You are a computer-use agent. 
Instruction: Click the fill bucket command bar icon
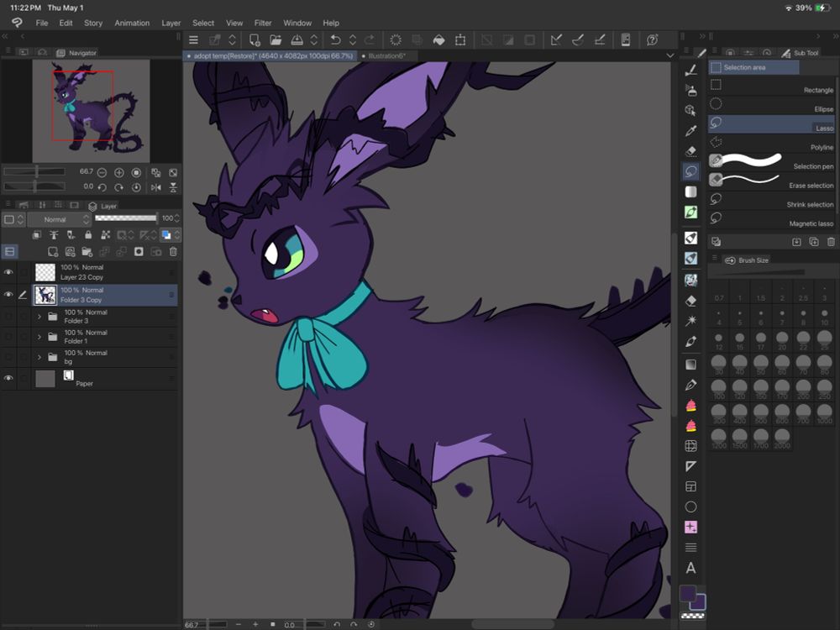[x=438, y=40]
